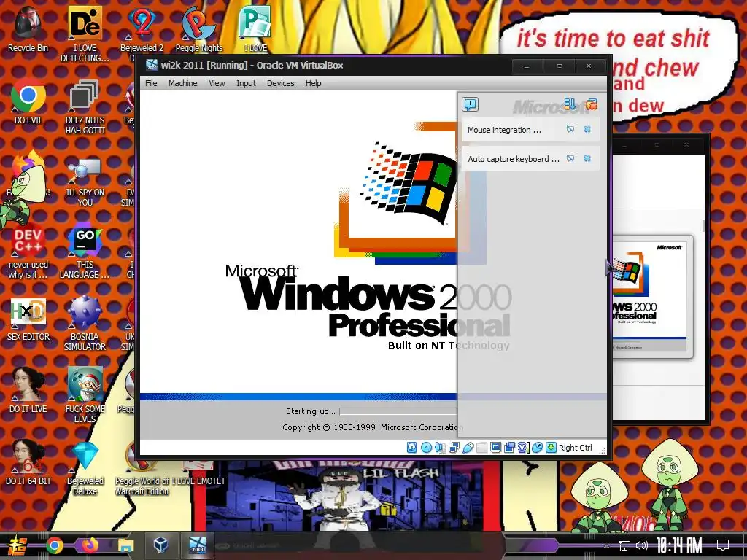Select the GoLand THIS LANGUAGE shortcut
Viewport: 747px width, 560px height.
tap(85, 252)
